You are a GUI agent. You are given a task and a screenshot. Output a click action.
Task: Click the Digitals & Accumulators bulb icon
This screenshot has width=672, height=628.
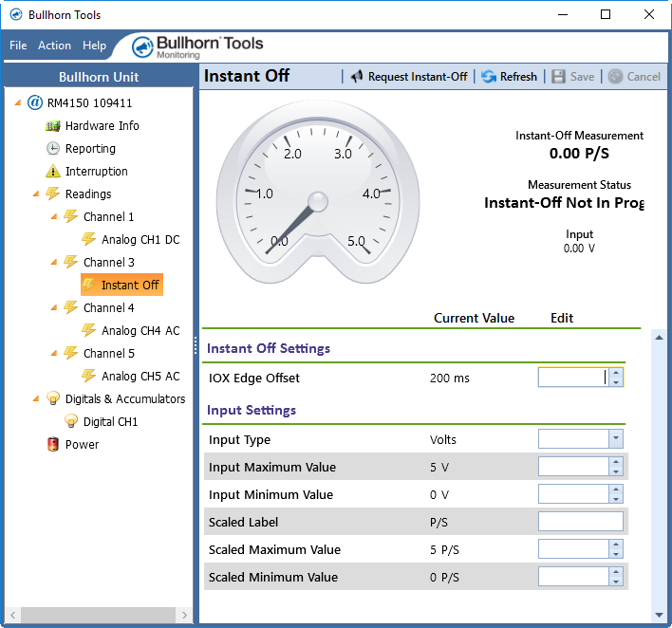(x=53, y=398)
